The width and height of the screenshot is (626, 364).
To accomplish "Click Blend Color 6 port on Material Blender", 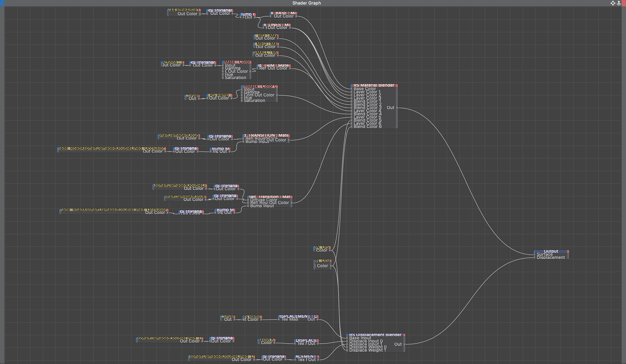I will click(x=352, y=126).
